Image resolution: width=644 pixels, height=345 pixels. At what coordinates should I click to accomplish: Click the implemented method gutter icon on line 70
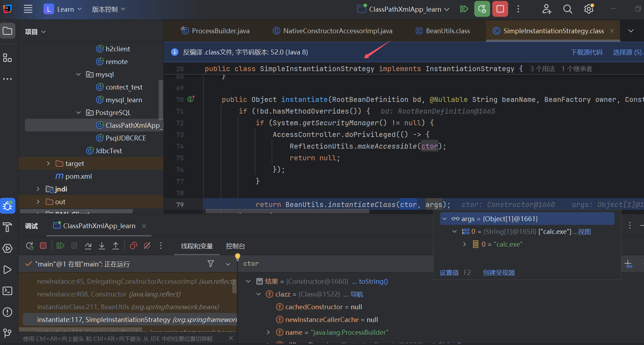191,99
